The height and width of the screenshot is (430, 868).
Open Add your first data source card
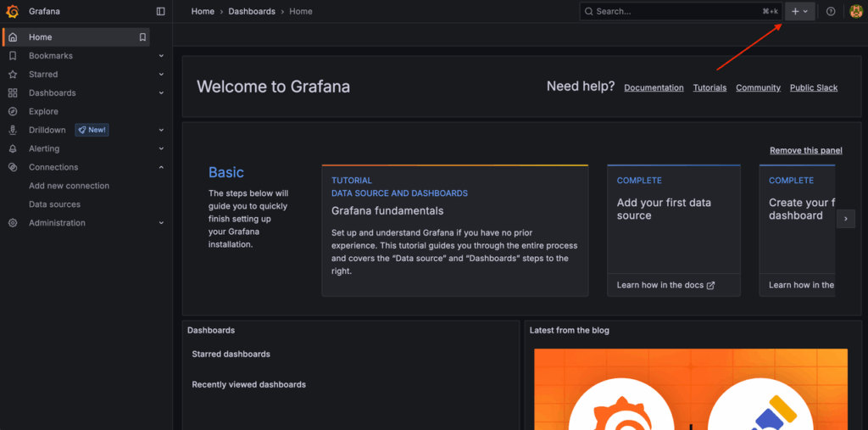pyautogui.click(x=674, y=231)
